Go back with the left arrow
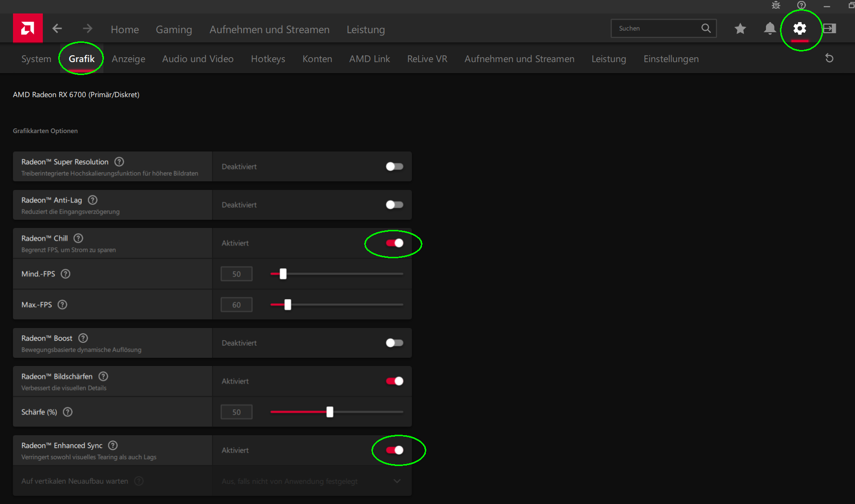 pyautogui.click(x=57, y=29)
